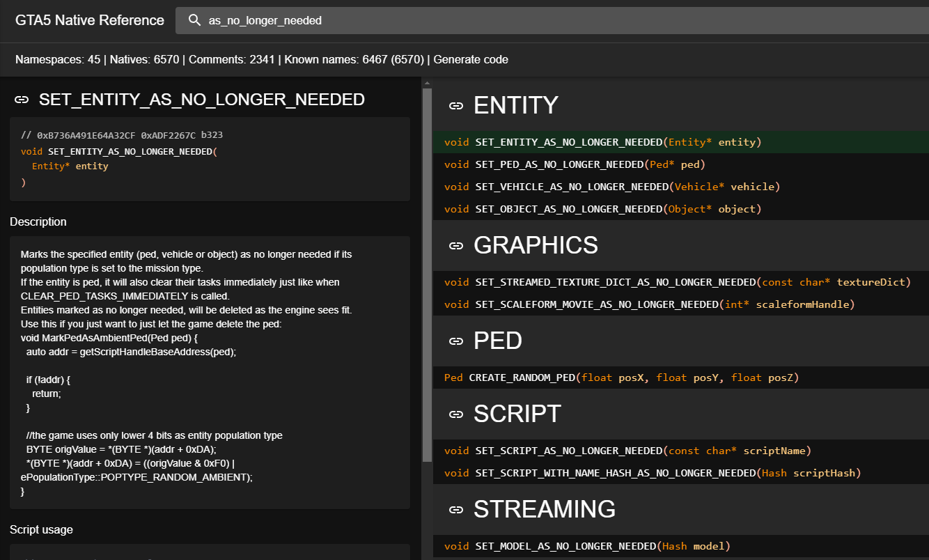Select SET_SCRIPT_AS_NO_LONGER_NEEDED native
This screenshot has width=929, height=560.
(681, 451)
